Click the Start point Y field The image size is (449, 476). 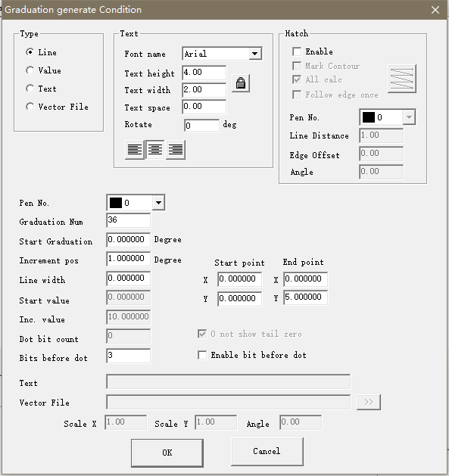tap(240, 299)
